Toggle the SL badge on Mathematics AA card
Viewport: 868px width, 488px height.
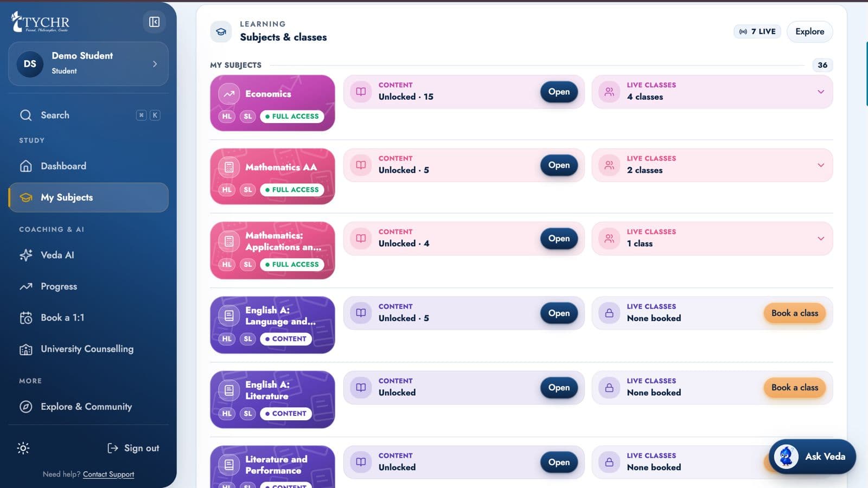tap(248, 190)
